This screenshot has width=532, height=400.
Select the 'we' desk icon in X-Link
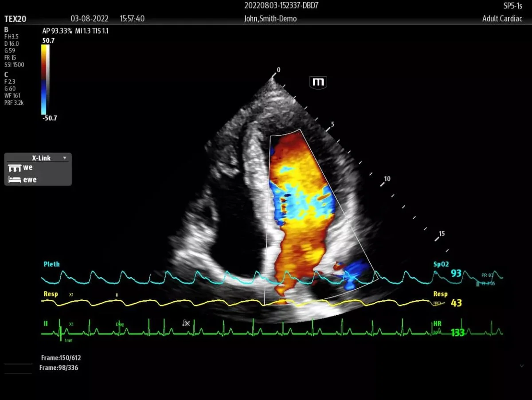[15, 168]
